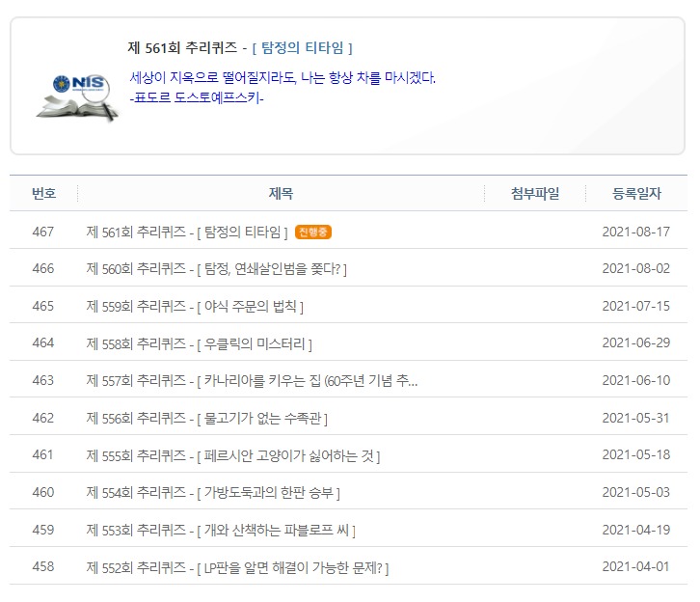Click the orange 진행중 status badge
This screenshot has width=700, height=602.
(x=313, y=233)
